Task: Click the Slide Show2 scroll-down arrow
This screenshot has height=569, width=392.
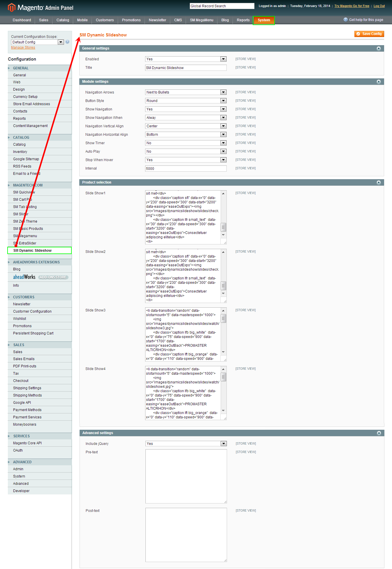Action: point(223,293)
